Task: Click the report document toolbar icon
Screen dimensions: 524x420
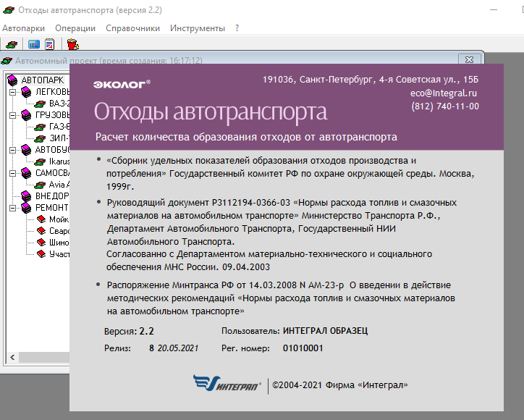Action: [49, 44]
